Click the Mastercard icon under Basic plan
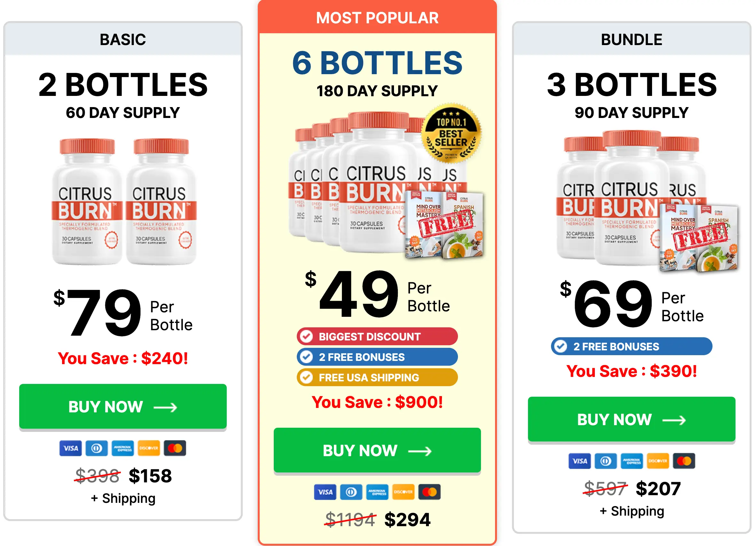 175,449
